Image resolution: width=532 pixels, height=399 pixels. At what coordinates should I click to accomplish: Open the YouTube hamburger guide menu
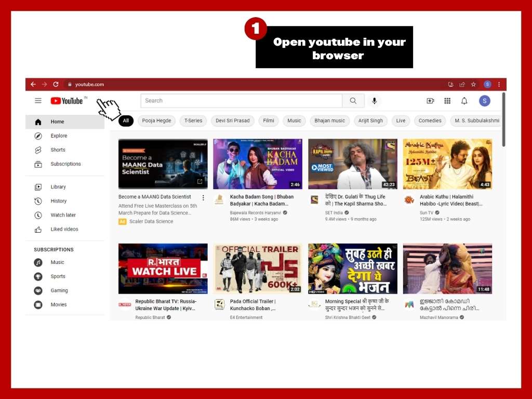tap(38, 101)
